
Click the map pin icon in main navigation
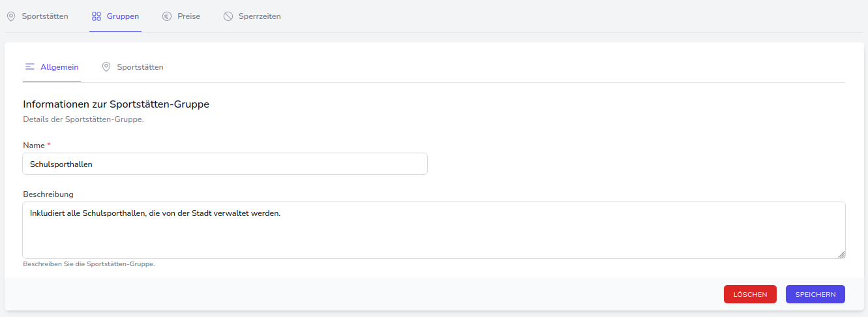[x=11, y=16]
